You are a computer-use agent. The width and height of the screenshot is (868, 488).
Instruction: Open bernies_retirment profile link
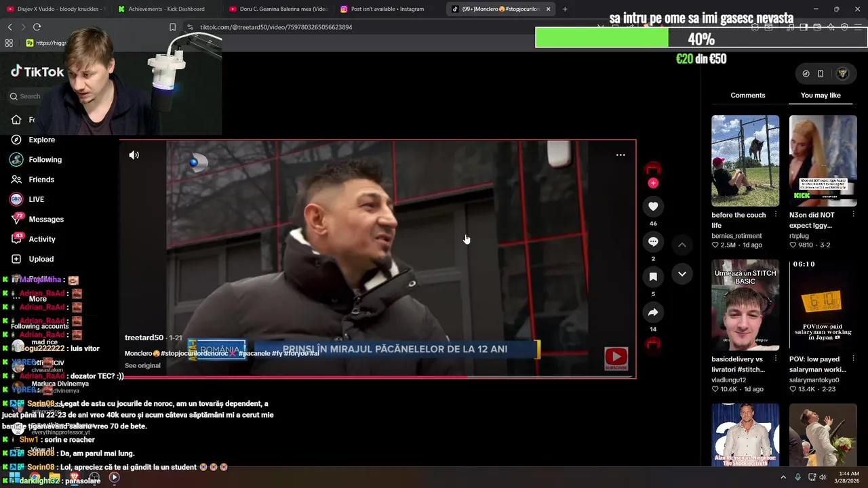[736, 236]
